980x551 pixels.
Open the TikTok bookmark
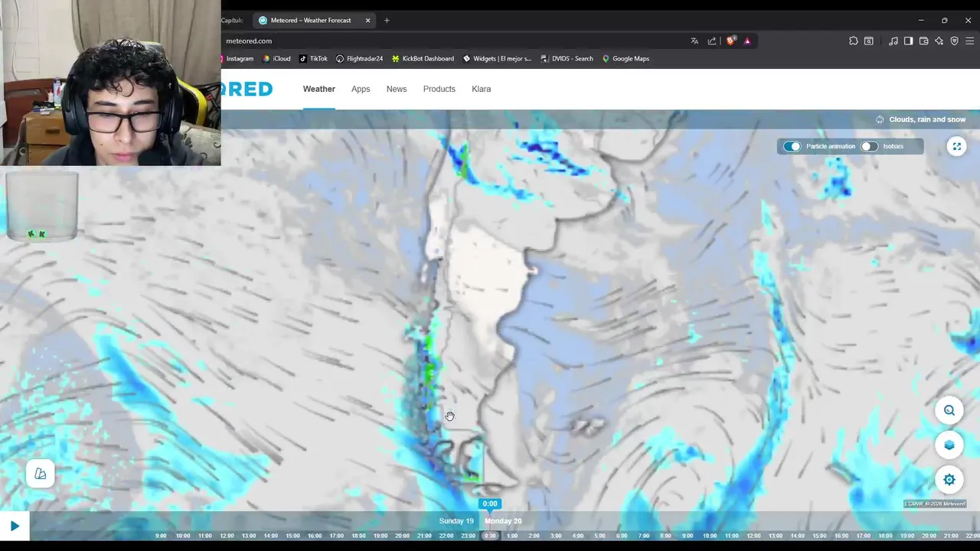click(x=313, y=59)
